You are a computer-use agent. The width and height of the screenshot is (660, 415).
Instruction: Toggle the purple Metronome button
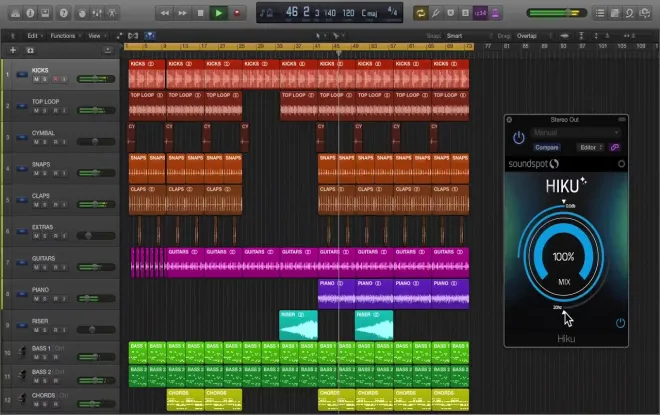coord(495,13)
